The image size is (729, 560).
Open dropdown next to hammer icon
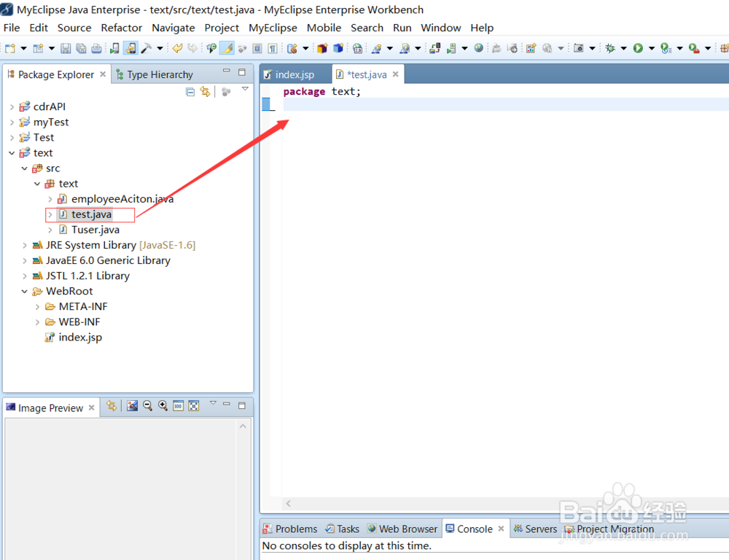[x=160, y=48]
